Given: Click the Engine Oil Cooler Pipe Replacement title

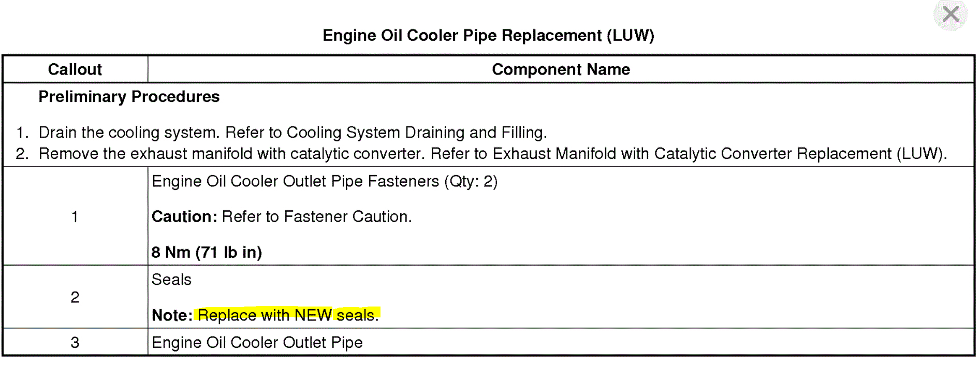Looking at the screenshot, I should pyautogui.click(x=488, y=35).
